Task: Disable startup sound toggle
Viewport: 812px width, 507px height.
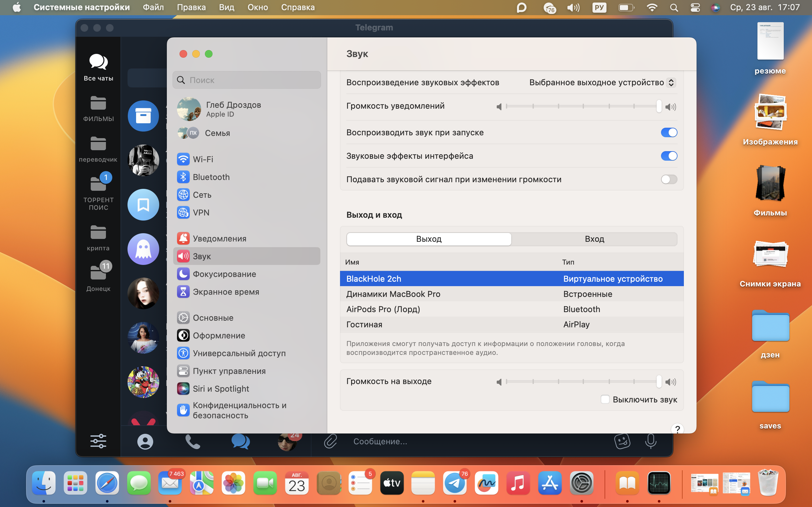Action: click(669, 132)
